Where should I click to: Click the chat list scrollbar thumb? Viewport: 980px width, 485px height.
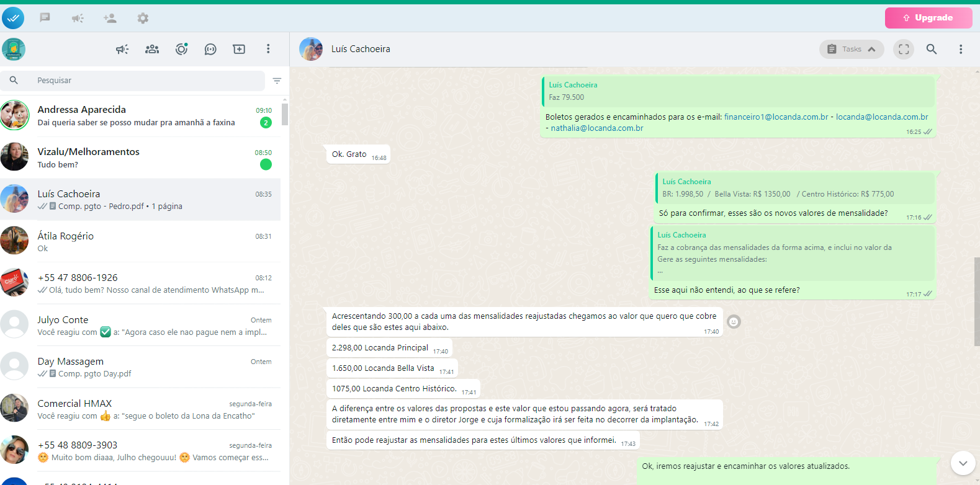tap(285, 114)
